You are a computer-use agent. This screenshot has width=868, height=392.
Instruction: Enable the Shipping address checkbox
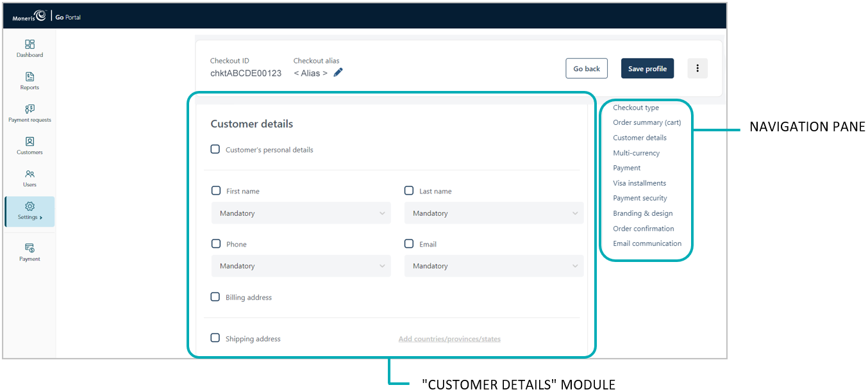click(215, 338)
